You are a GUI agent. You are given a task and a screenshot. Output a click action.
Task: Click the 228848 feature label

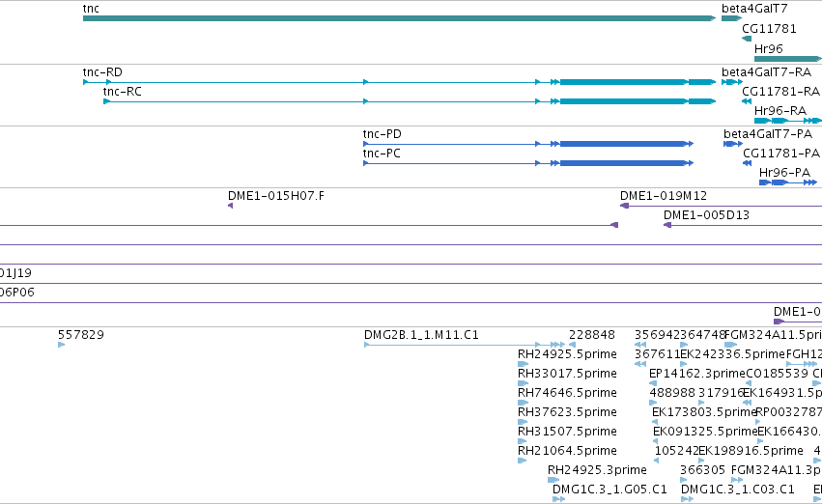click(x=592, y=335)
